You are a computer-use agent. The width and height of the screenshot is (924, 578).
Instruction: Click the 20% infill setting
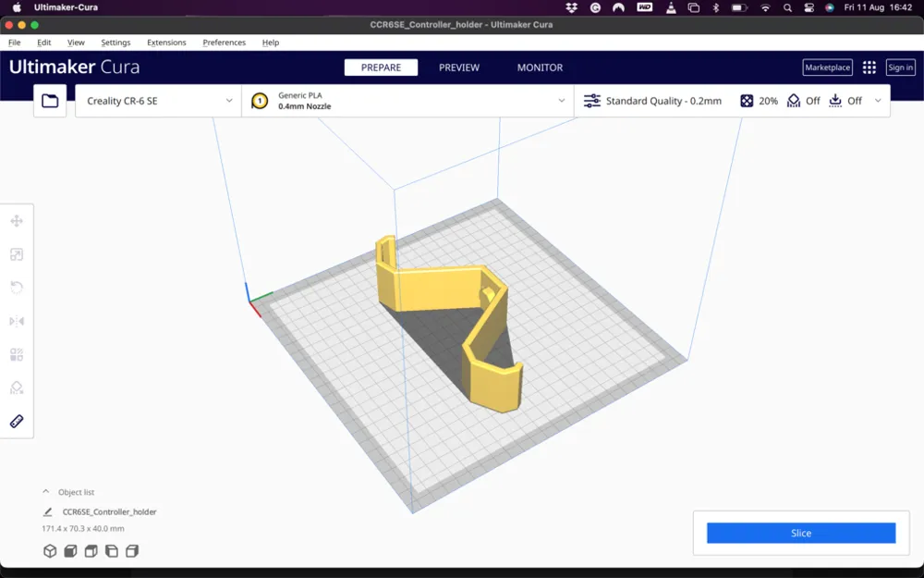coord(759,101)
